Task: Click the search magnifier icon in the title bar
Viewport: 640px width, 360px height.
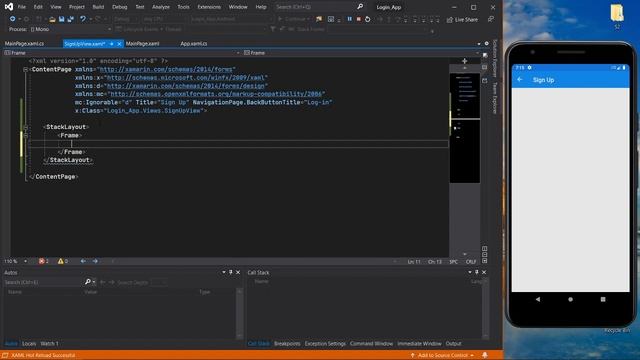Action: click(x=360, y=7)
